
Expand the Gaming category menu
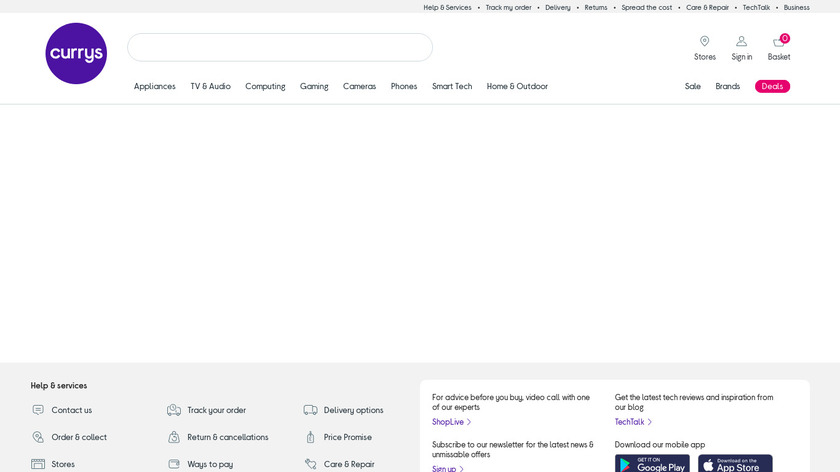pos(314,87)
